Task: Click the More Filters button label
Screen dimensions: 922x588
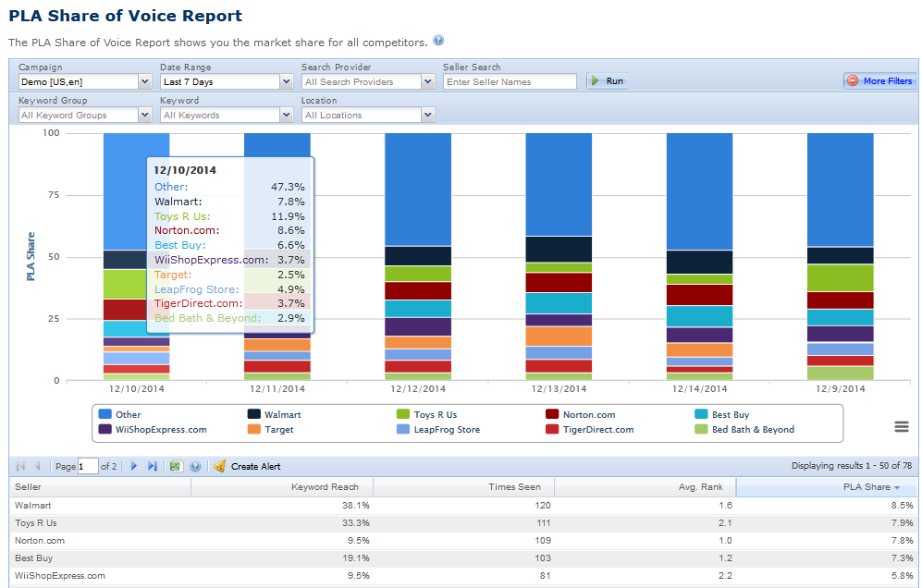Action: (x=888, y=81)
